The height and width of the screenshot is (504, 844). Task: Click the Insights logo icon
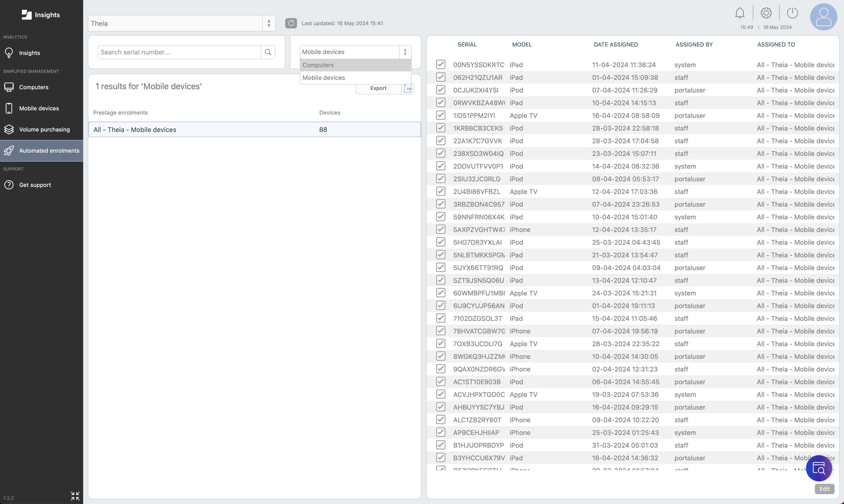tap(27, 15)
